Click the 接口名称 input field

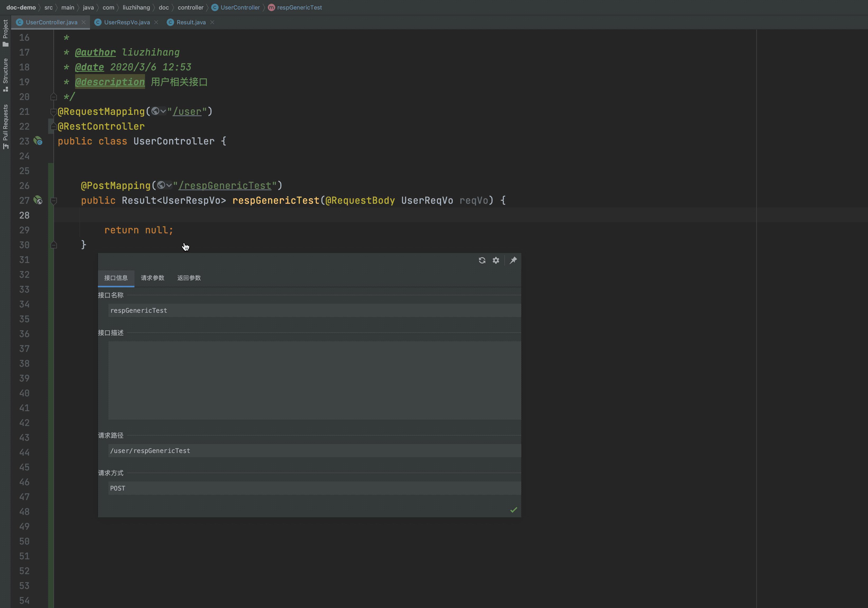tap(314, 310)
